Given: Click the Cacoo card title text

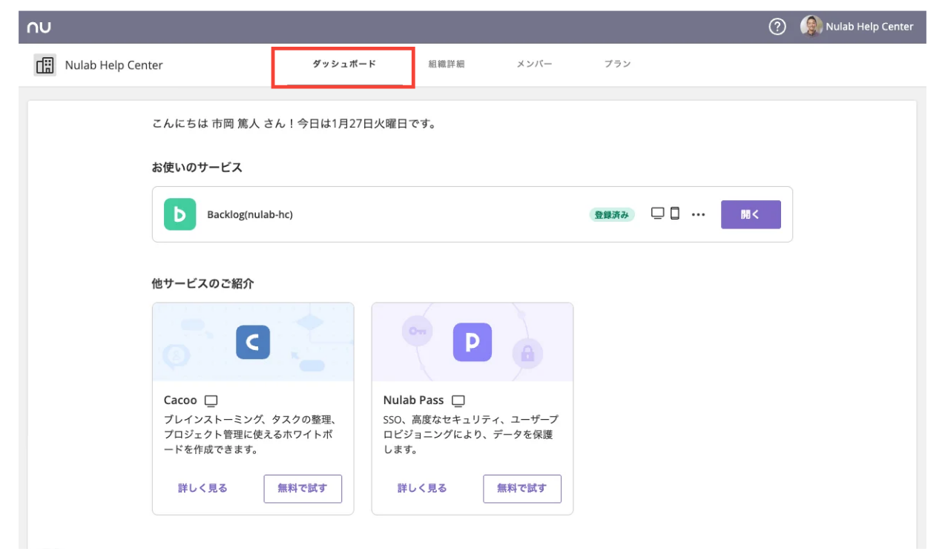Looking at the screenshot, I should [x=181, y=401].
